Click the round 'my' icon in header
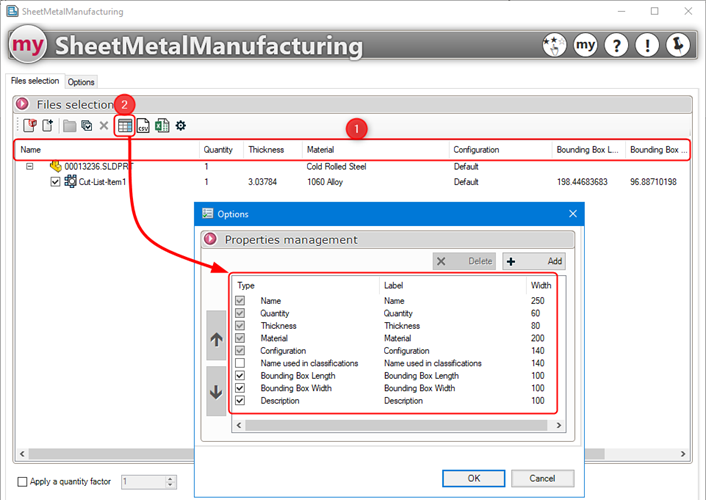 [585, 45]
